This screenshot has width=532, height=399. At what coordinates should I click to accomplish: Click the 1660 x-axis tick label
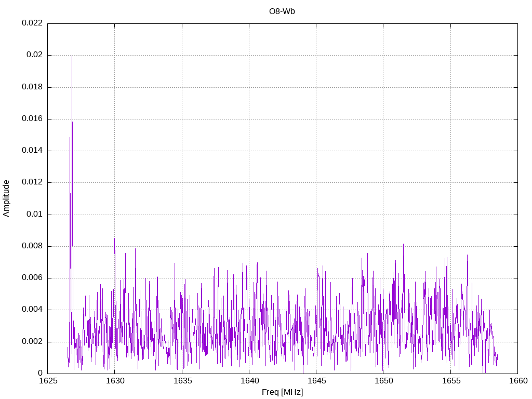517,381
